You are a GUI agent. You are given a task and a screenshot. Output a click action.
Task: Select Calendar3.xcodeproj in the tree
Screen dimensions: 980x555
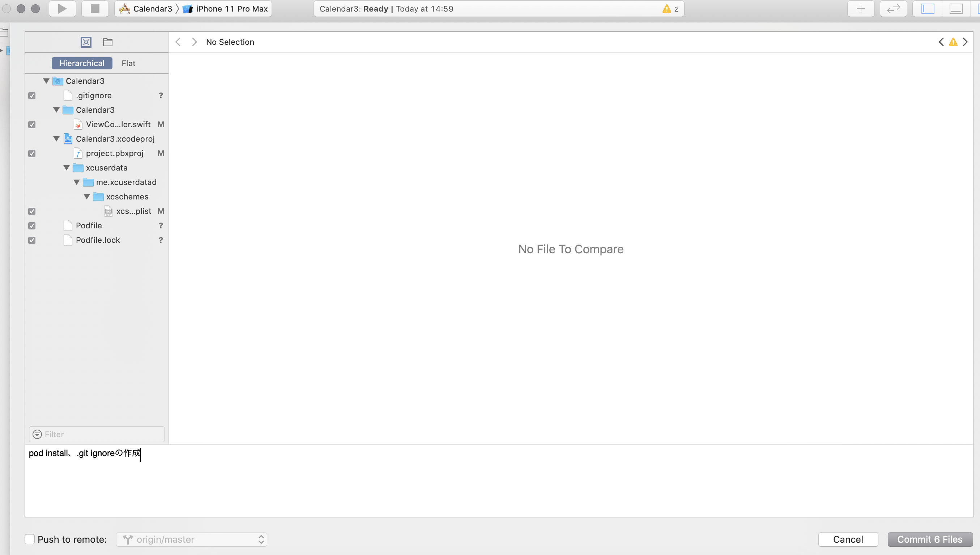click(115, 139)
